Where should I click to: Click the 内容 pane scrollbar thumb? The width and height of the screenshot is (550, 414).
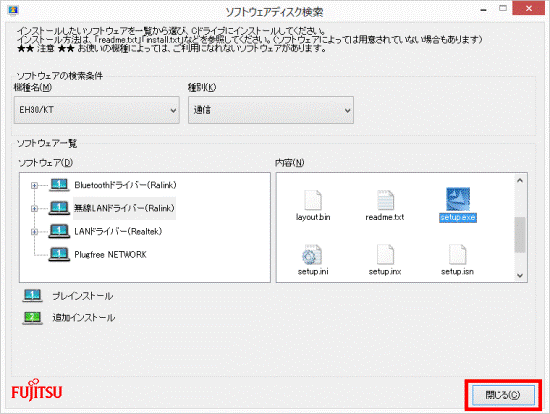click(520, 235)
